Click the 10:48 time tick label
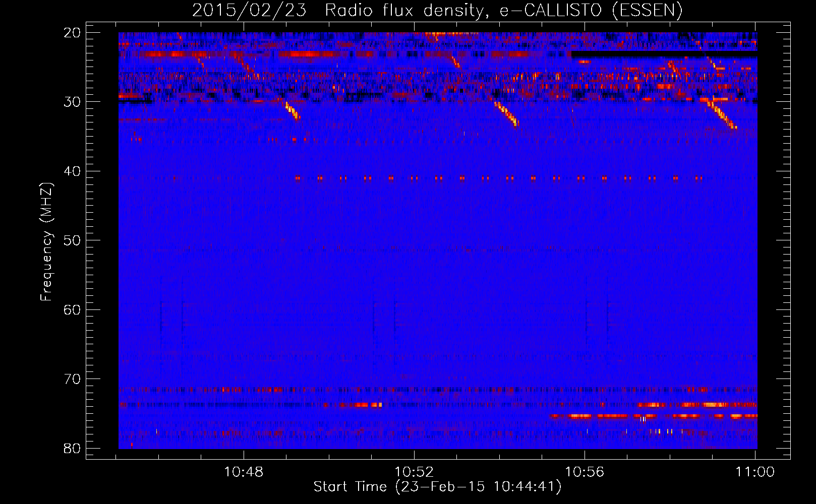This screenshot has height=504, width=816. click(x=244, y=472)
